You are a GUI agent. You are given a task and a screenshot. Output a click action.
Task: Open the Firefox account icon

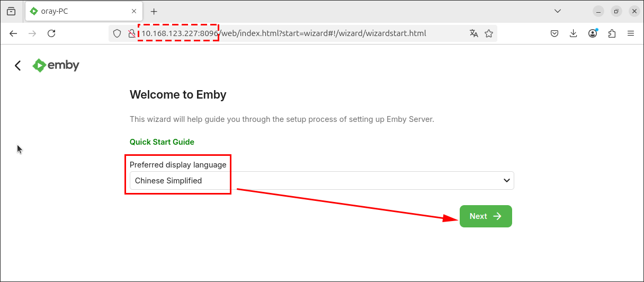pos(593,33)
